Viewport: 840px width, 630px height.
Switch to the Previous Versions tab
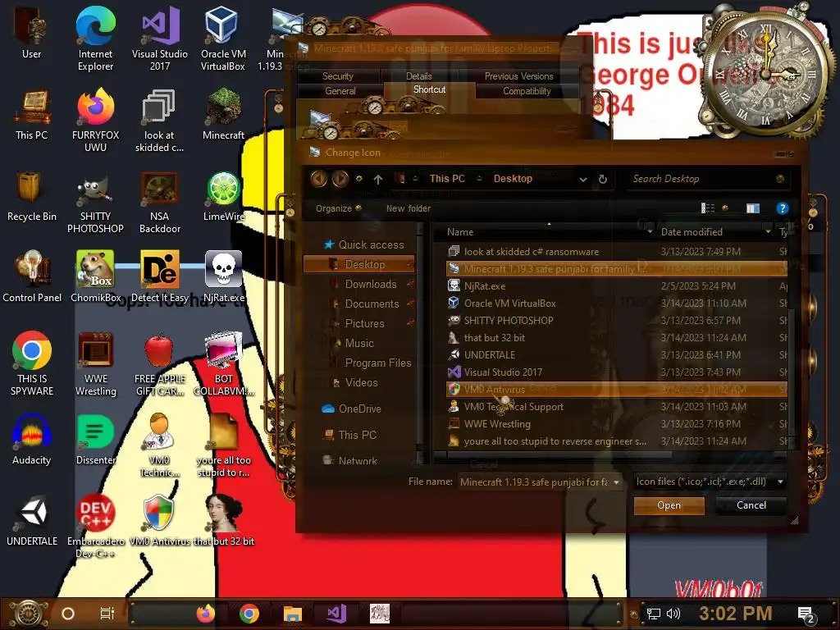(518, 76)
